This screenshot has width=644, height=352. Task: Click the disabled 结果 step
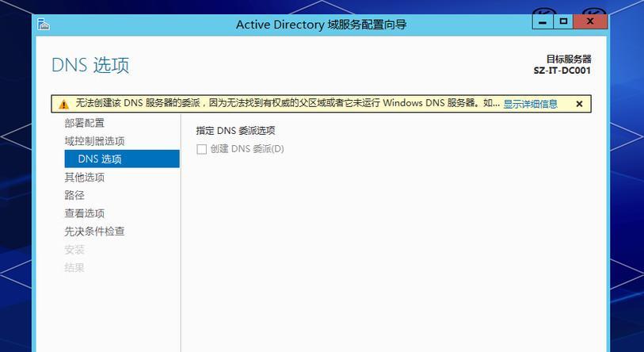coord(74,267)
